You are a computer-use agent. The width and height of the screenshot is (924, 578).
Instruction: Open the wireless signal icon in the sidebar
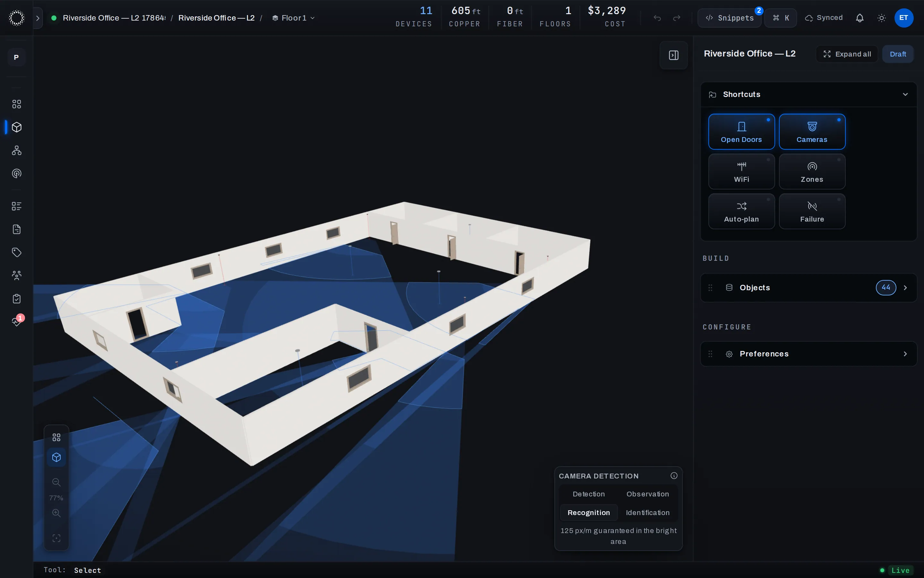coord(16,173)
